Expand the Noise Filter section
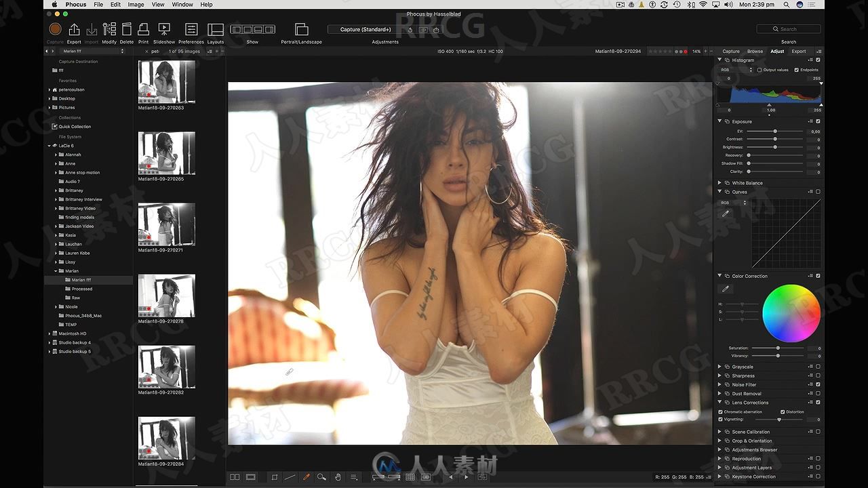Screen dimensions: 868x488 click(720, 384)
